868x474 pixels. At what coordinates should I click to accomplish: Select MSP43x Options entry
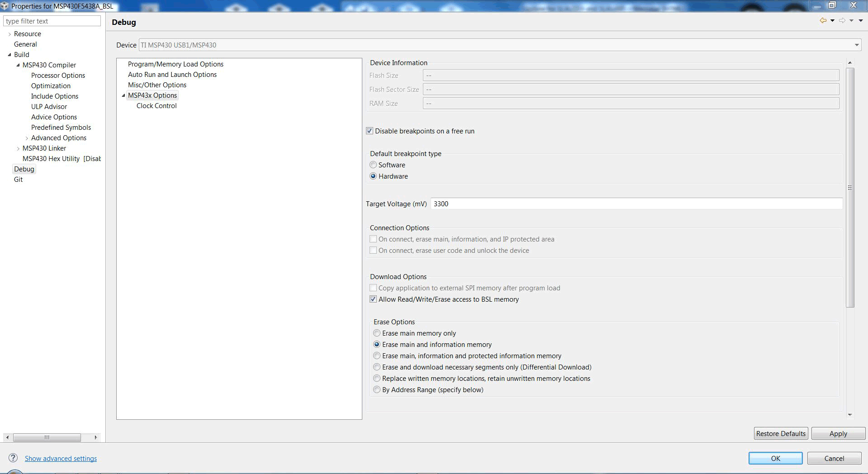pyautogui.click(x=152, y=95)
